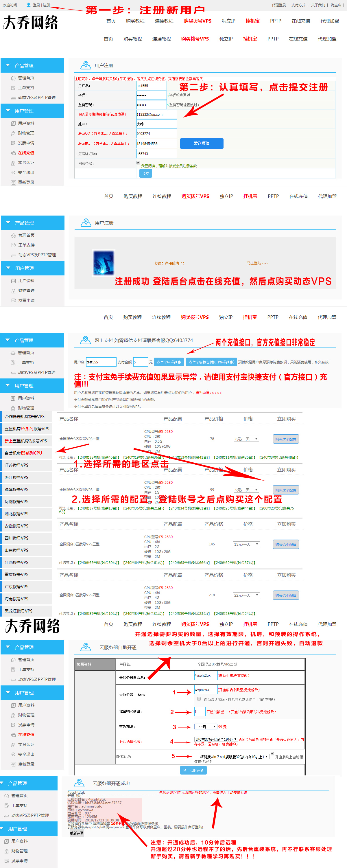Open 挂机宝 in nav beside the lower 大乔网络 logo
The image size is (347, 868).
tap(250, 624)
